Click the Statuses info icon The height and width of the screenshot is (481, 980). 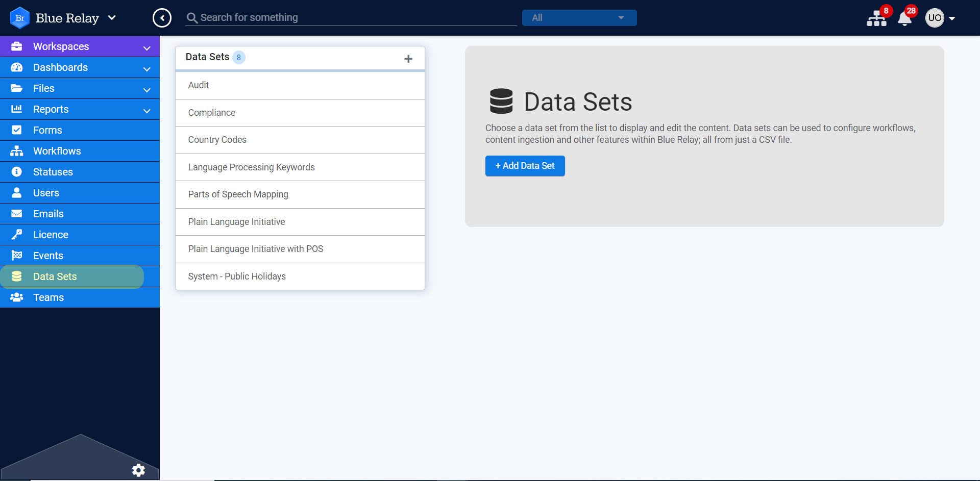[17, 172]
